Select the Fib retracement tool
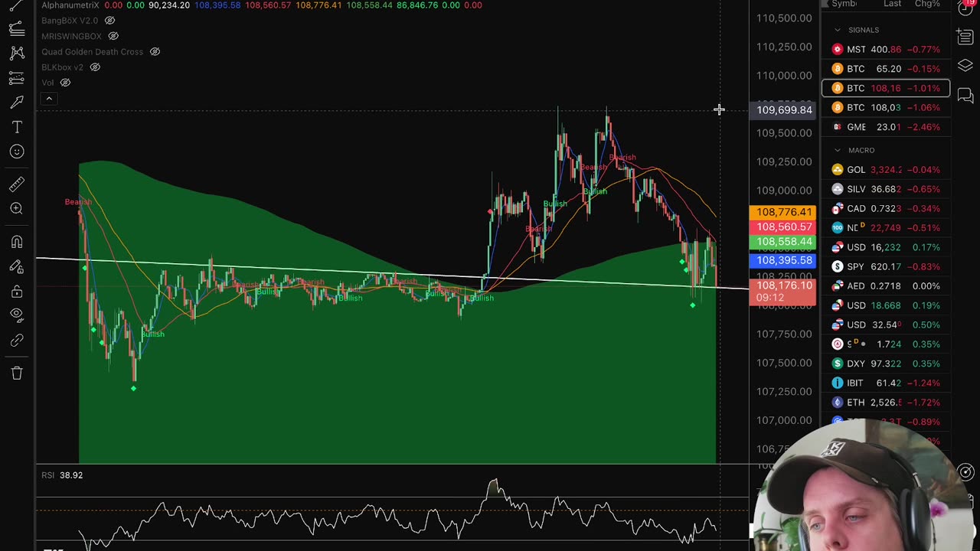Viewport: 980px width, 551px height. click(x=16, y=29)
